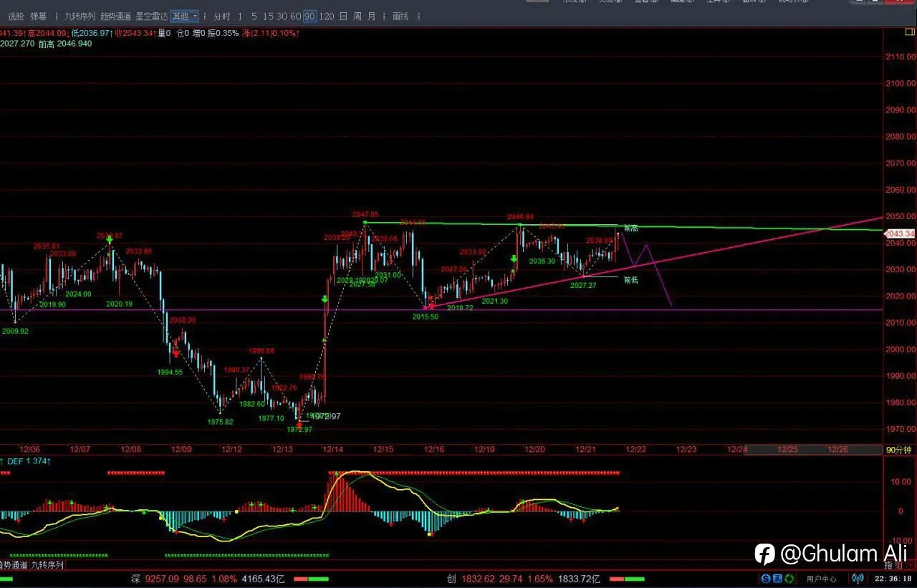Activate the 星空雷达 indicator
Viewport: 917px width, 588px height.
(x=152, y=16)
